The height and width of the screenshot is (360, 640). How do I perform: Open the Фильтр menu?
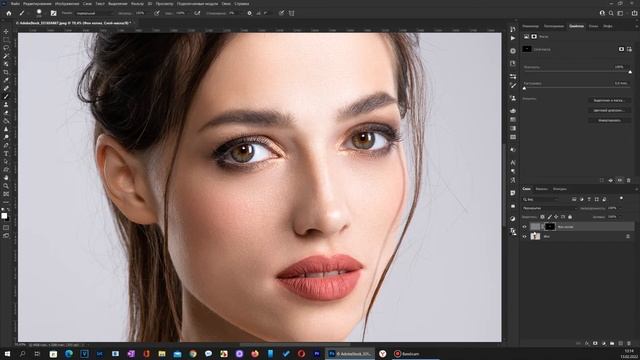pos(137,4)
